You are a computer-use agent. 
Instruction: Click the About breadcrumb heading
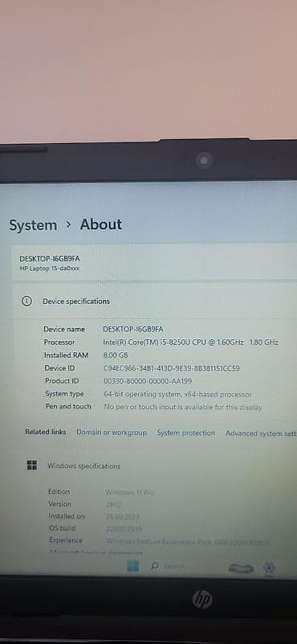point(101,224)
